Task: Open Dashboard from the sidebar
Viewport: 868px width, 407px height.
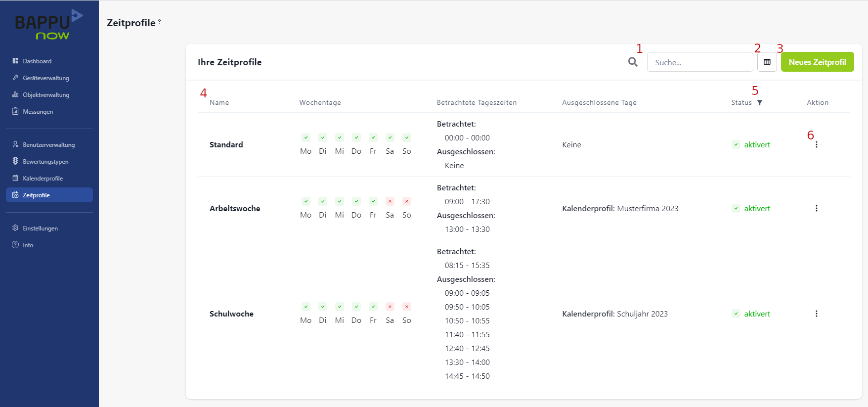Action: pos(49,61)
